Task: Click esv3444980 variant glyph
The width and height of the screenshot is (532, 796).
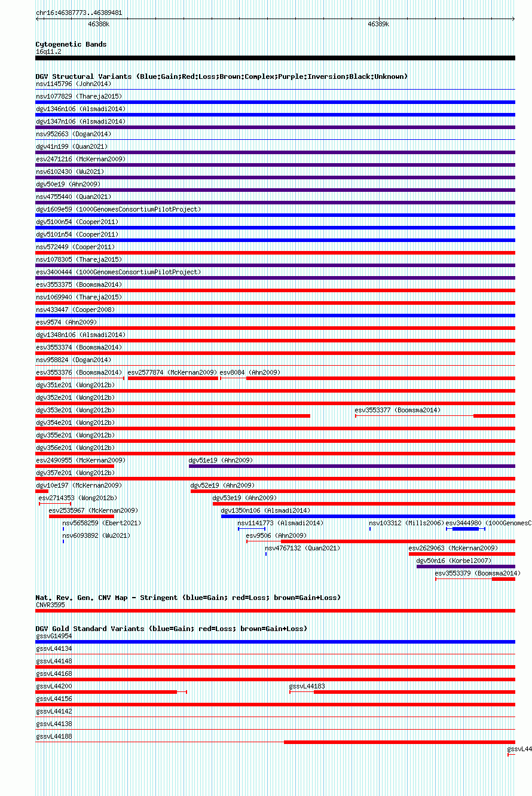Action: [466, 529]
